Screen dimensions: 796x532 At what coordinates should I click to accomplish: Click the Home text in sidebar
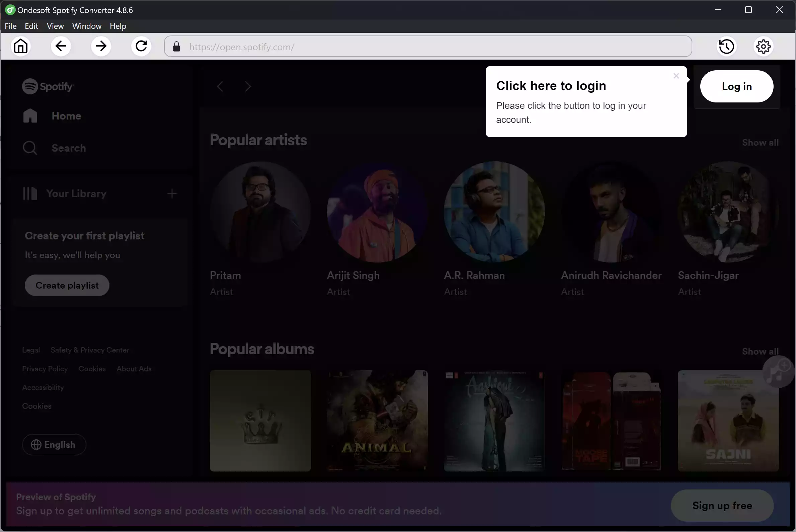66,116
